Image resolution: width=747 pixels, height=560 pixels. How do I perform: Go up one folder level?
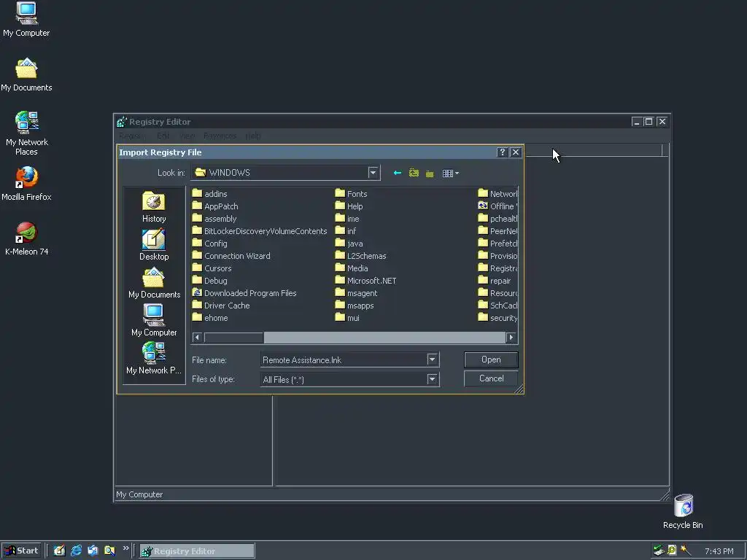point(414,173)
